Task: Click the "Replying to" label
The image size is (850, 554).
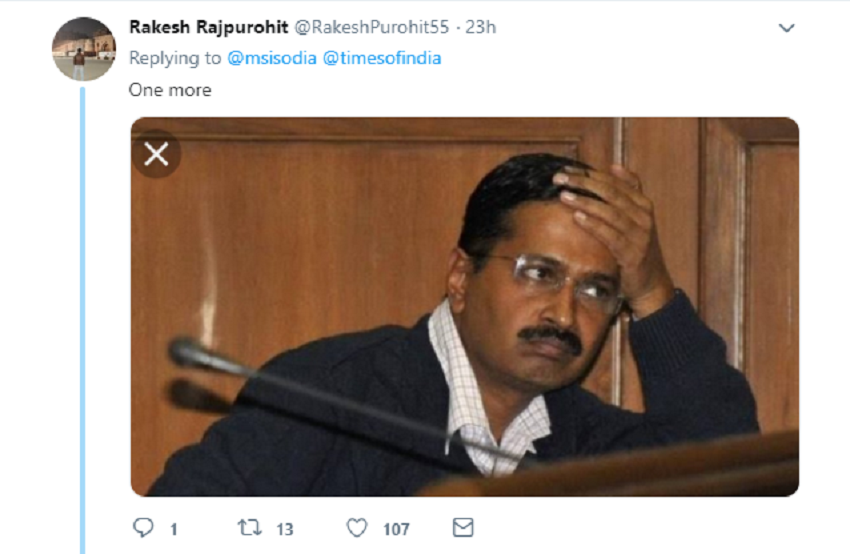Action: pyautogui.click(x=175, y=58)
